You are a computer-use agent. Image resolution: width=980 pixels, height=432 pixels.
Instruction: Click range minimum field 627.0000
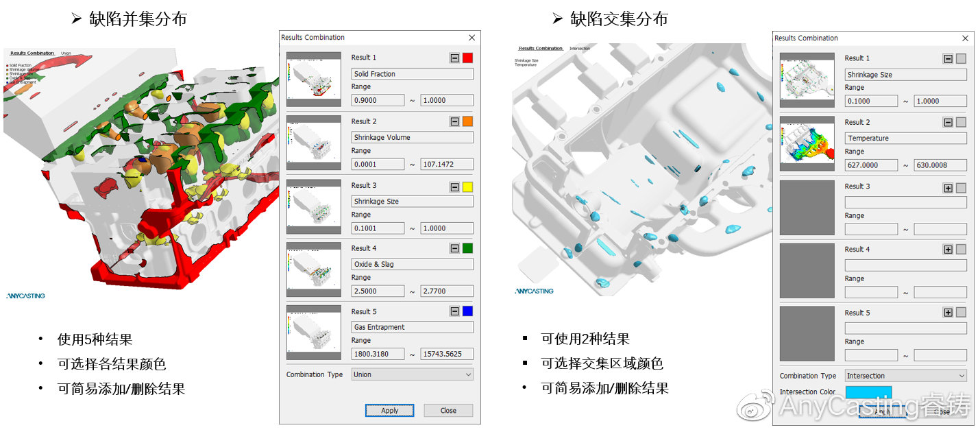(871, 165)
